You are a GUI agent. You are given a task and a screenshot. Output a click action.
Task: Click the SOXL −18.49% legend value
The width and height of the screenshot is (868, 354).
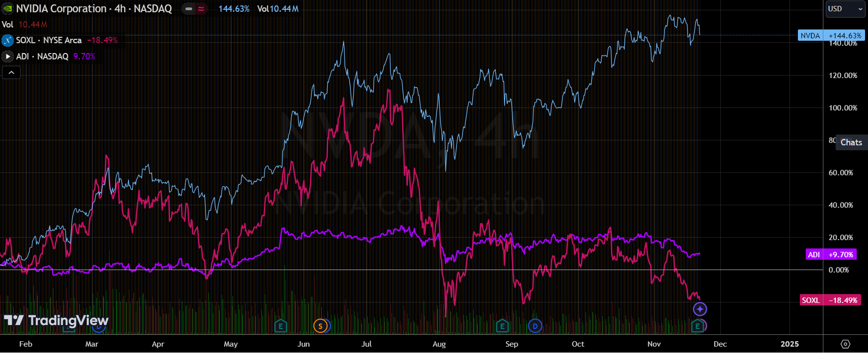(102, 40)
